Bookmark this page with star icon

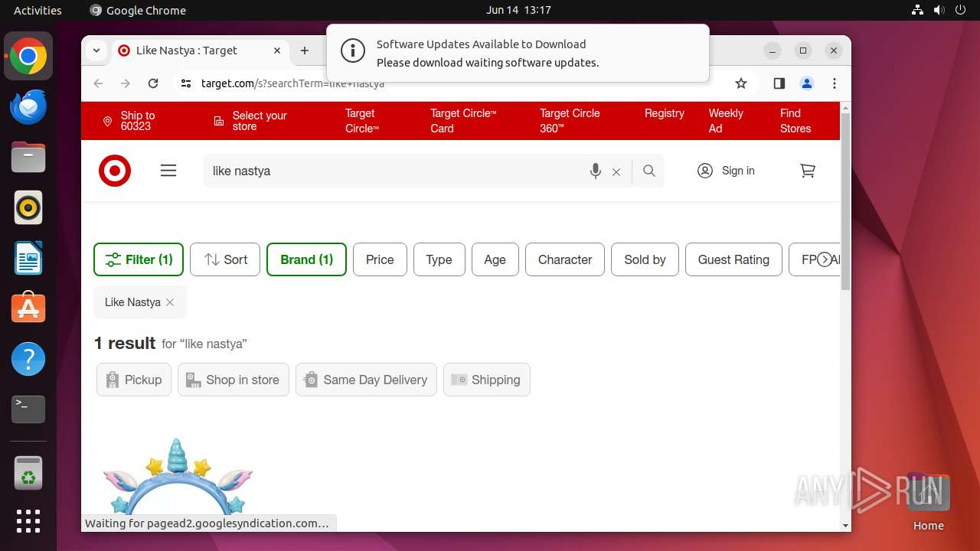point(740,83)
